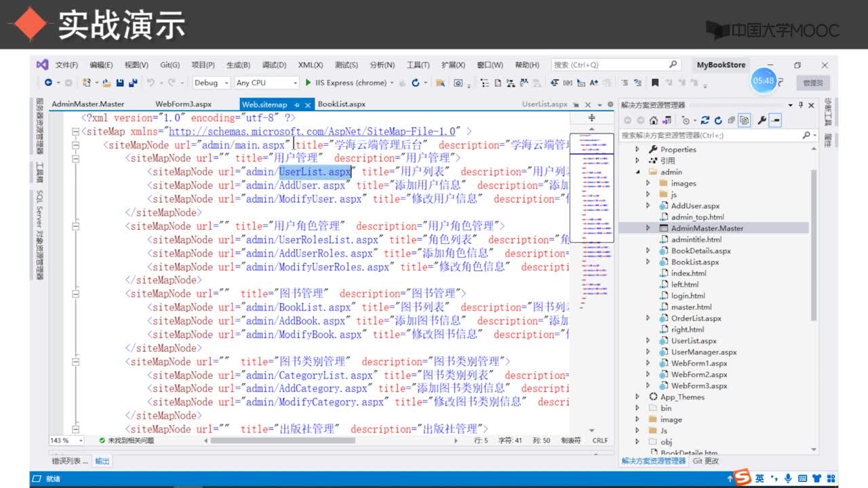Screen dimensions: 868x488
Task: Select OrderList.aspx in Solution Explorer
Action: 696,318
